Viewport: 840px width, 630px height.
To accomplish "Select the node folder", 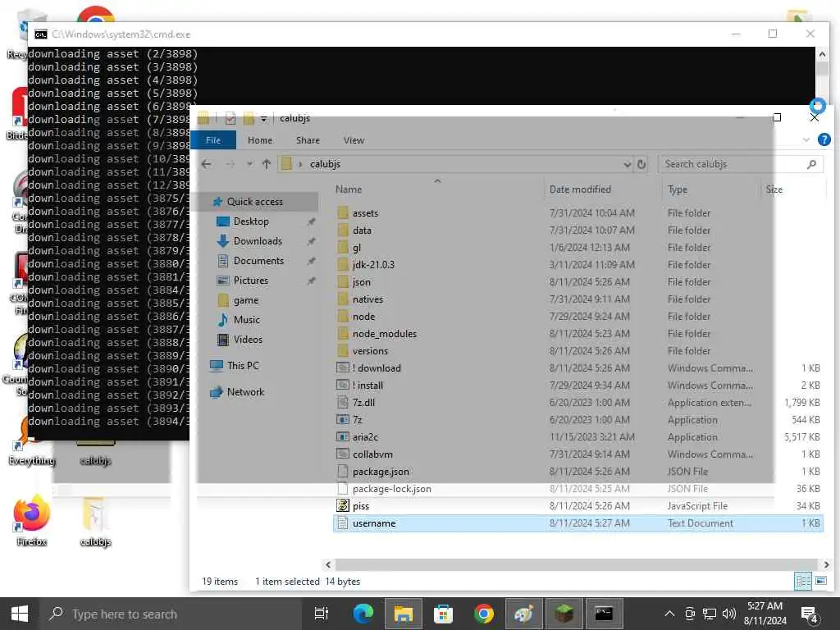I will [x=363, y=317].
